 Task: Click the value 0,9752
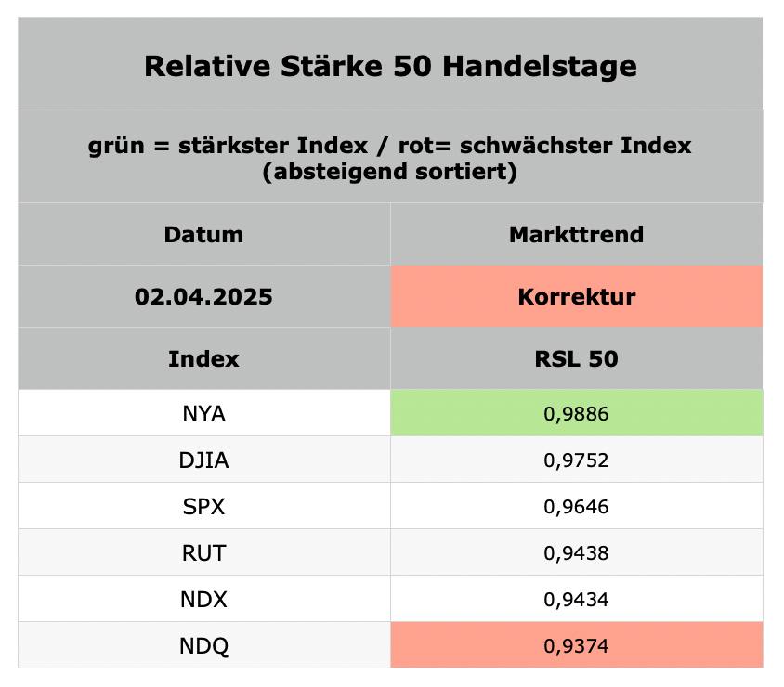(x=576, y=460)
